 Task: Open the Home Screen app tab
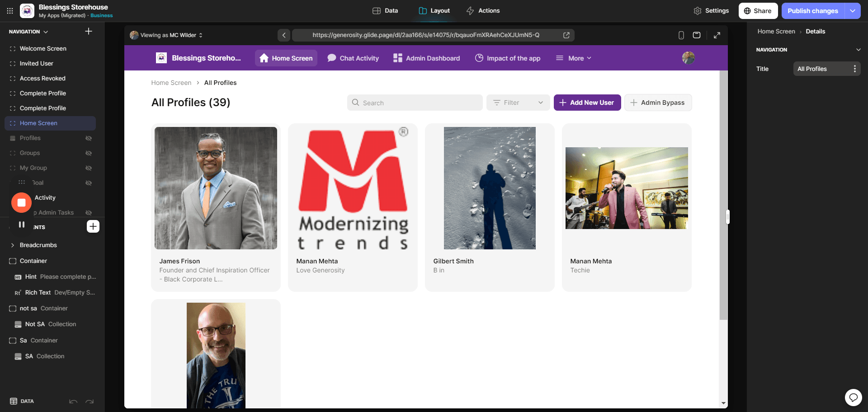tap(286, 58)
